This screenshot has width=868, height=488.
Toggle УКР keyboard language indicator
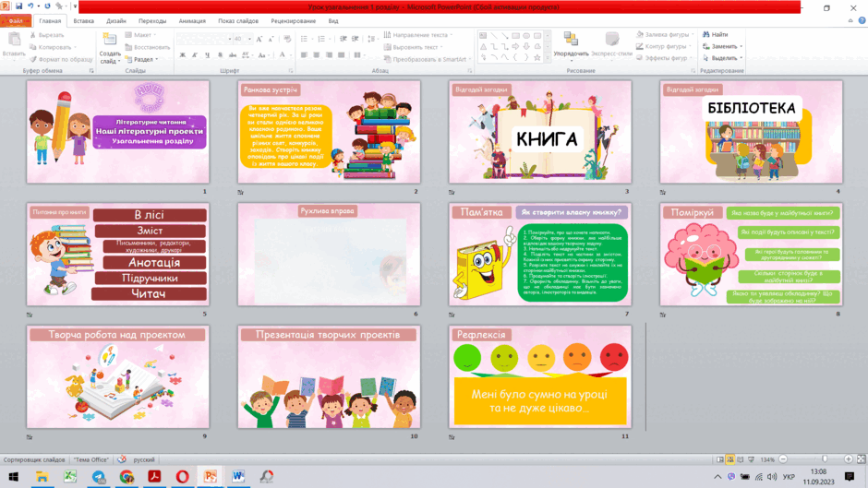[789, 476]
